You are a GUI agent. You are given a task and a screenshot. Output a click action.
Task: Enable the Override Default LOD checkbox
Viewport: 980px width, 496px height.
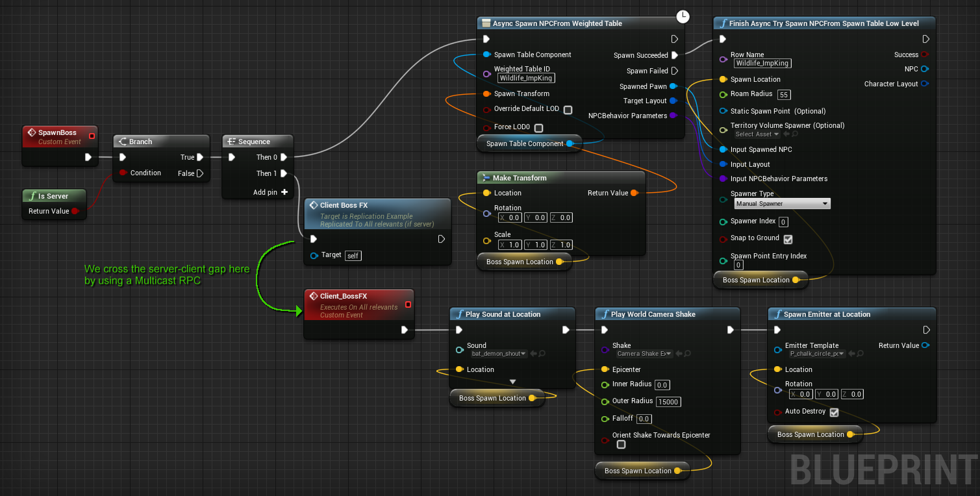pos(568,110)
